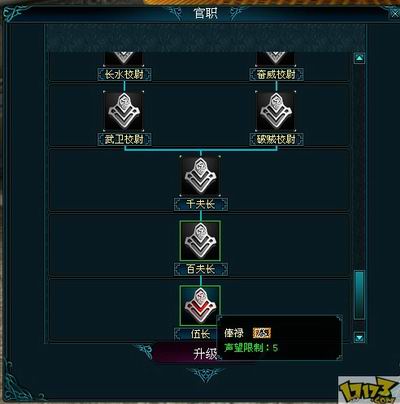The width and height of the screenshot is (400, 404).
Task: Click the scroll up arrow of rank list
Action: 359,58
